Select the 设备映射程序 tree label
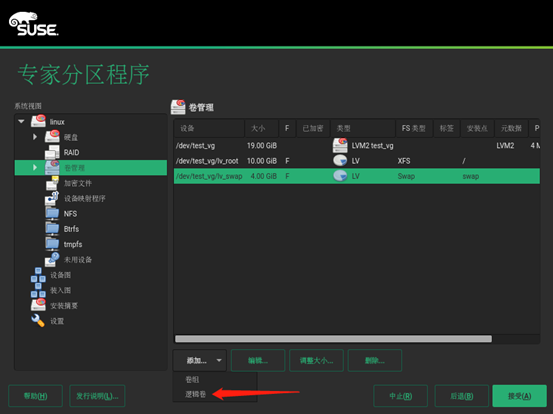 coord(85,198)
